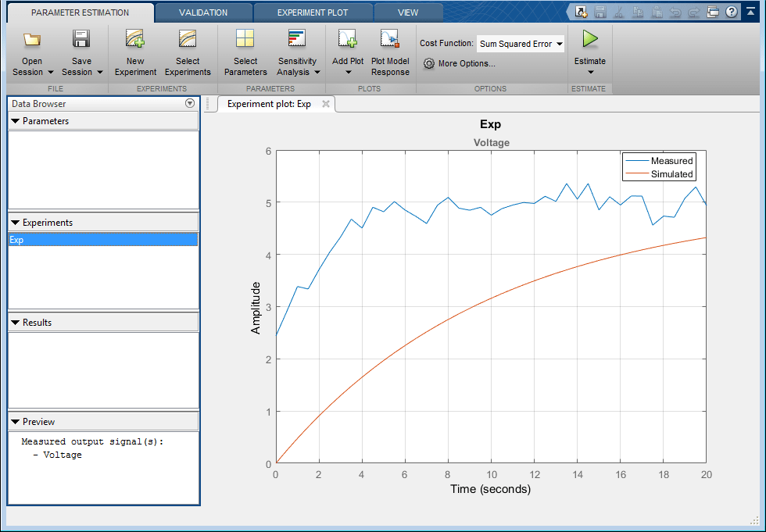This screenshot has width=766, height=532.
Task: Select the Exp experiment in the list
Action: click(103, 240)
